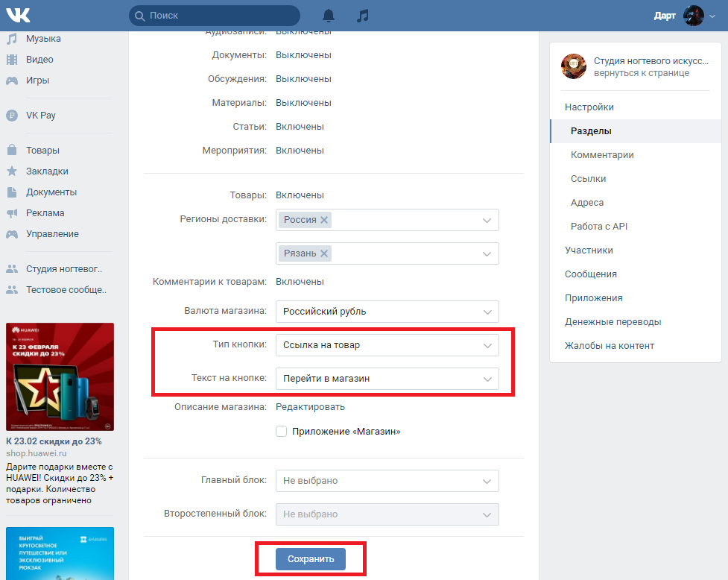Enable the Приложение «Магазин» checkbox

(281, 431)
